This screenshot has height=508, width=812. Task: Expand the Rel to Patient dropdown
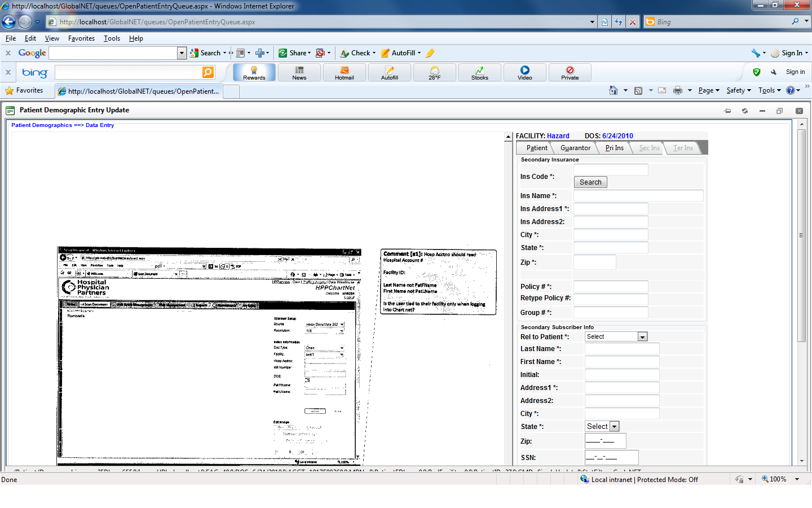point(642,337)
